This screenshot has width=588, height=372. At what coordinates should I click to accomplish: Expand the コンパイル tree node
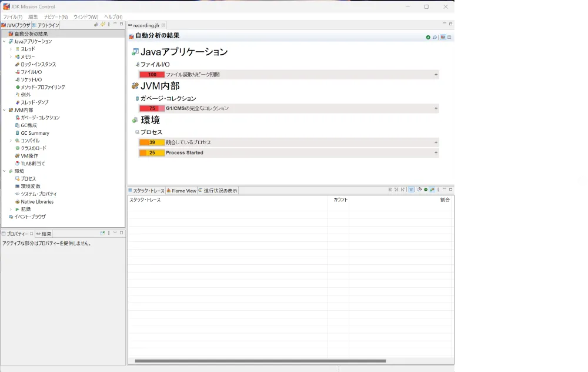[x=11, y=141]
